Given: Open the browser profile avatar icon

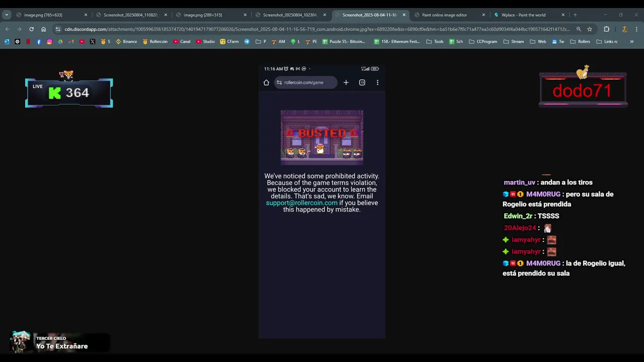Looking at the screenshot, I should [x=624, y=29].
